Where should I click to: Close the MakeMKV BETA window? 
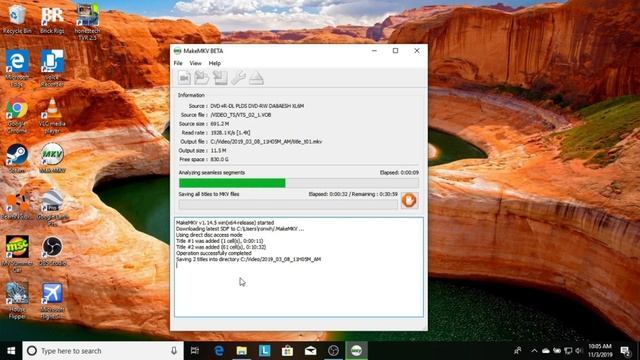pos(417,51)
